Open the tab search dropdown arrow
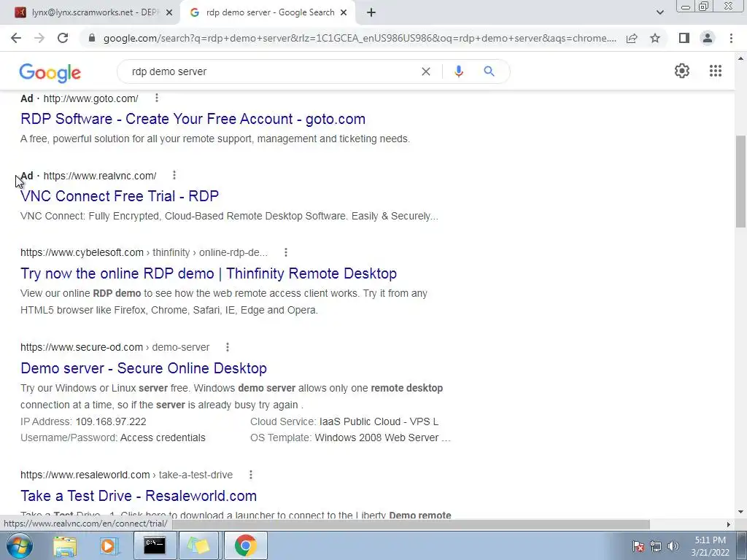This screenshot has width=747, height=560. click(x=659, y=13)
